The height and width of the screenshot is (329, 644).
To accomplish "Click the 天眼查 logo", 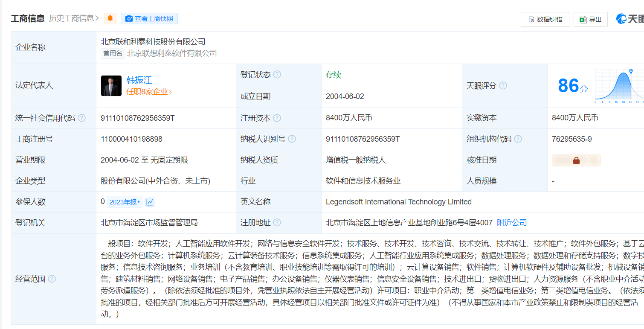I will click(x=630, y=19).
